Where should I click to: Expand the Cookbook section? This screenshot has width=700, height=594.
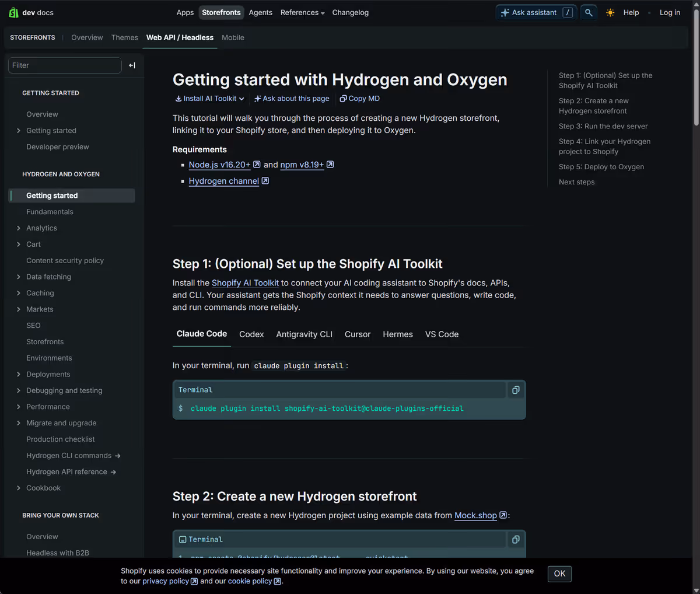(x=19, y=488)
